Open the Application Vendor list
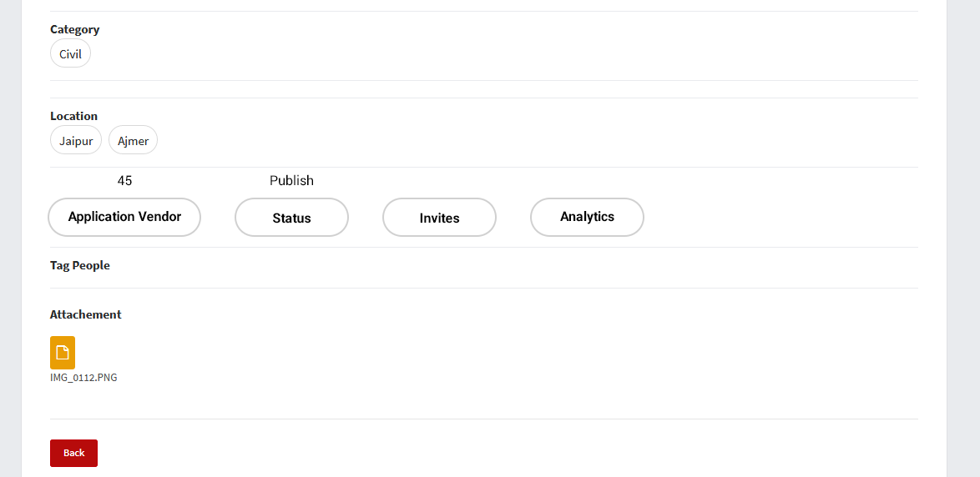Screen dimensions: 980x477 [x=124, y=217]
